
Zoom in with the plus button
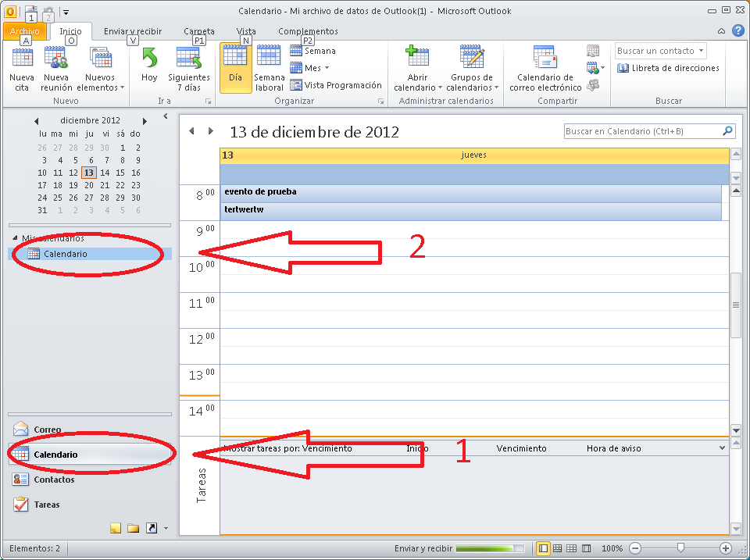(726, 548)
